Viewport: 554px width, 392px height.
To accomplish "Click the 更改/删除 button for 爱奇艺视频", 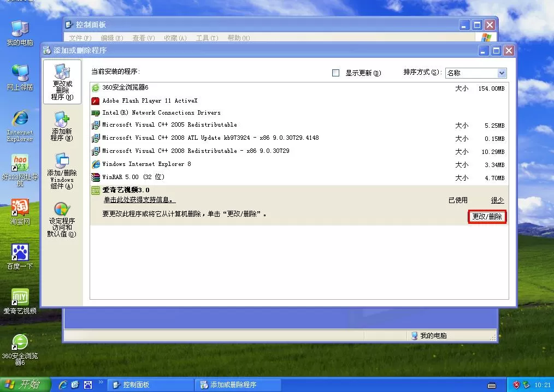I will (x=487, y=217).
